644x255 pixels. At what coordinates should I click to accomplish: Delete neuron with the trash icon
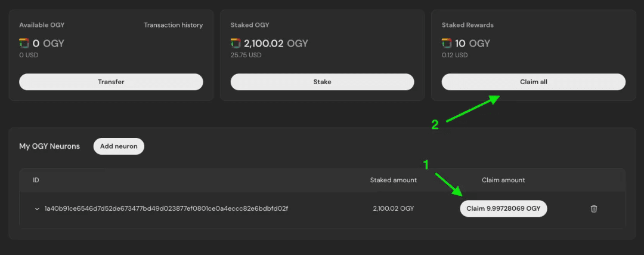593,208
